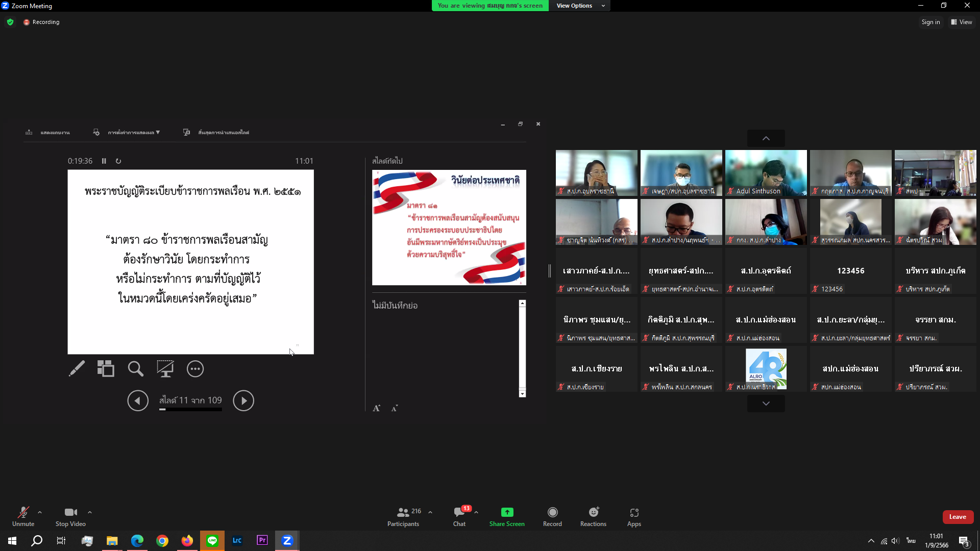Click the show taskbar menu item
Image resolution: width=980 pixels, height=551 pixels.
[48, 133]
